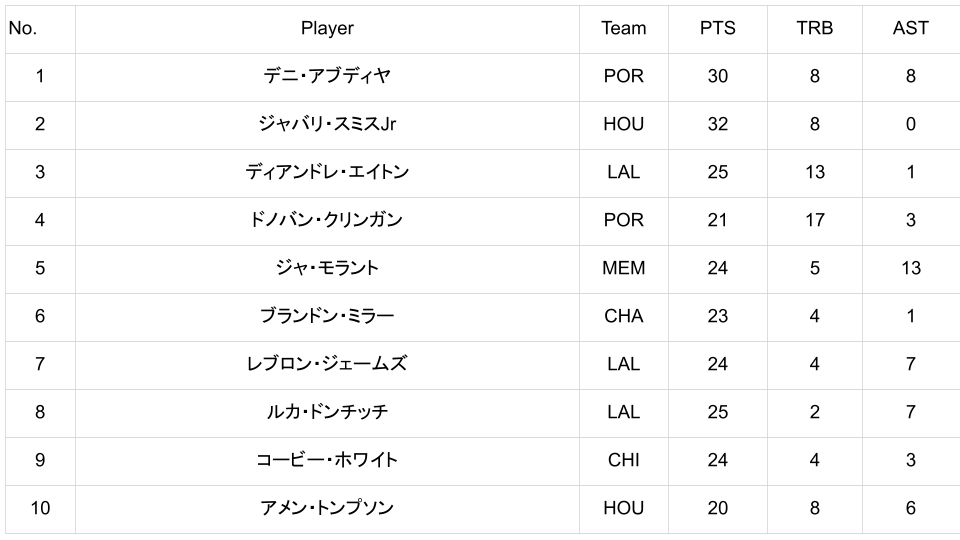Click player name デニ・アブディヤ
Screen dimensions: 960x540
(327, 77)
